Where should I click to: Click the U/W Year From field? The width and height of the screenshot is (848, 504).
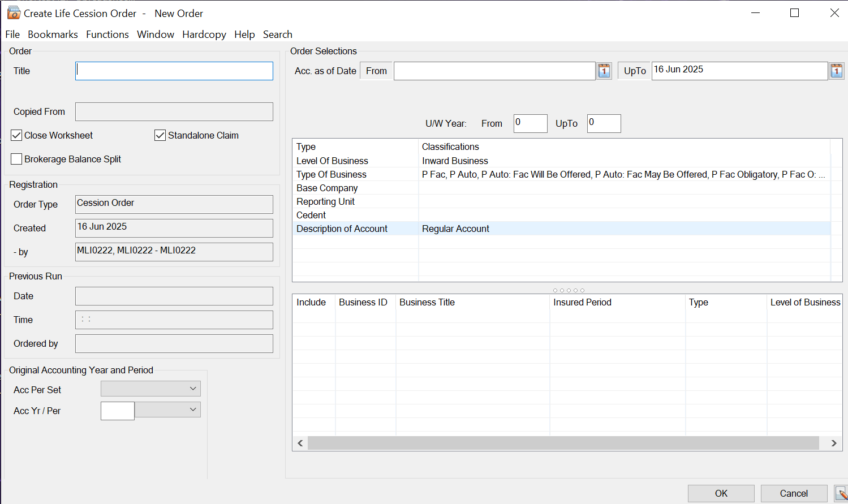pyautogui.click(x=530, y=123)
